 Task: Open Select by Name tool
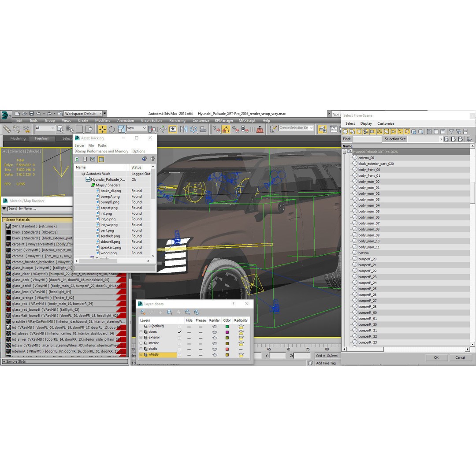[x=70, y=129]
